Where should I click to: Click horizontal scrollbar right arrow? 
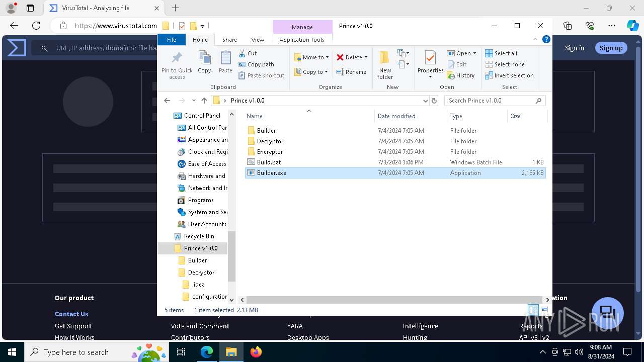pyautogui.click(x=547, y=300)
